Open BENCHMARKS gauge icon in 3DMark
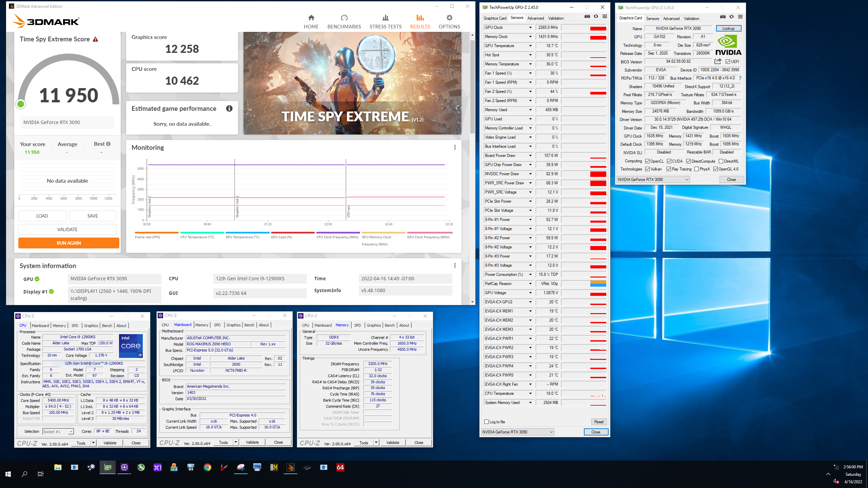868x488 pixels. click(344, 18)
